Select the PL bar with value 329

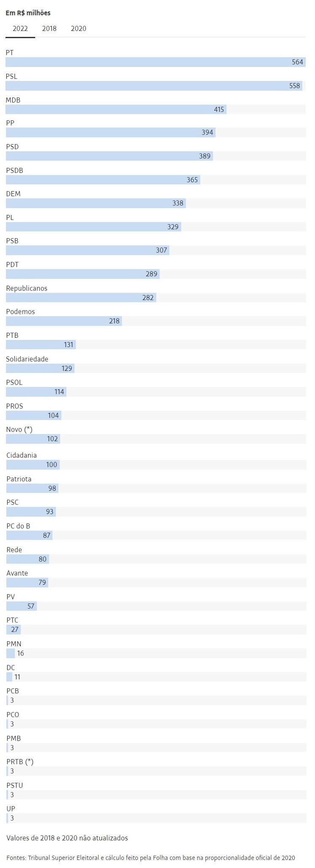pyautogui.click(x=94, y=227)
